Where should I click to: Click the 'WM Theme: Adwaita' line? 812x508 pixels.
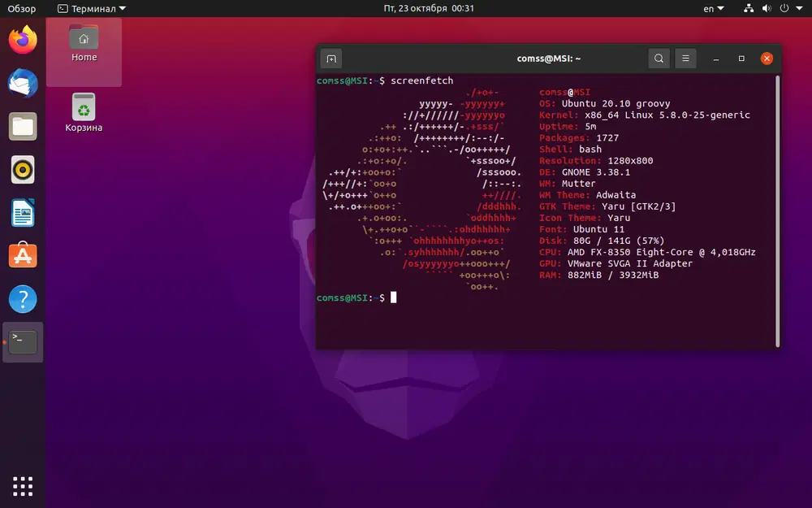point(588,195)
